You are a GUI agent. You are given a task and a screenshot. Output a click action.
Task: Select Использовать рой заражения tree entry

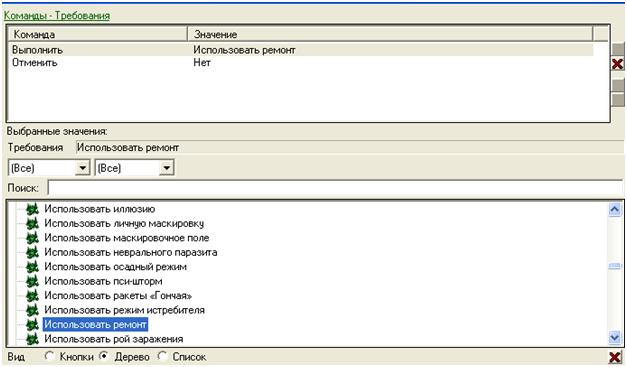point(114,339)
